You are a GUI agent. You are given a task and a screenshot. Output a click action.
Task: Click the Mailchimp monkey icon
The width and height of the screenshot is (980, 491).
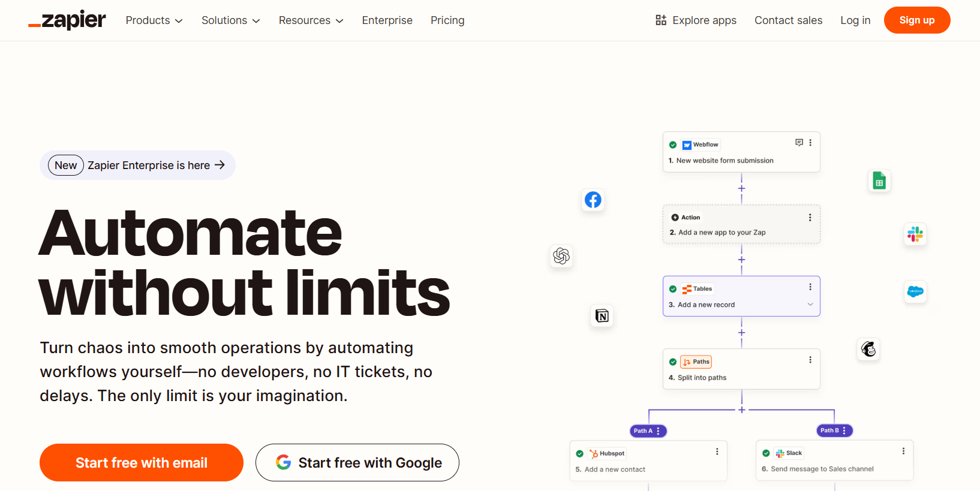(868, 349)
